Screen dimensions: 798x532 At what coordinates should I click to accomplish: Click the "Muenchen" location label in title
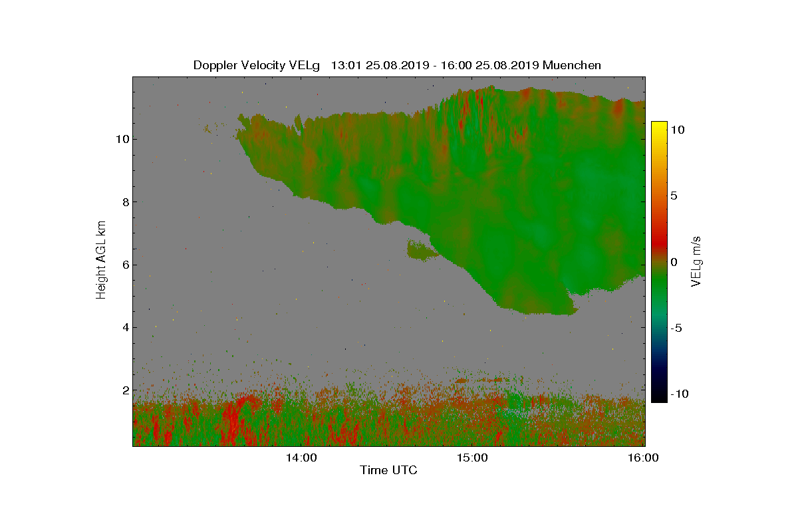tap(572, 65)
